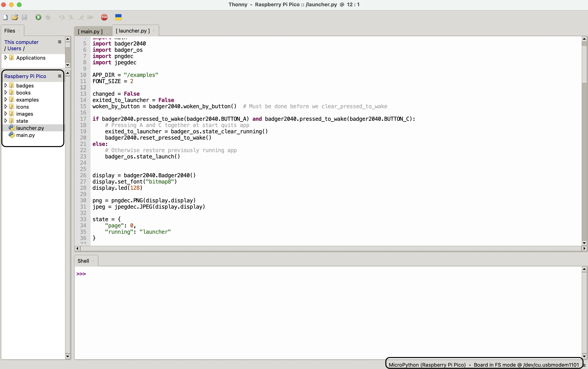Expand the badges folder

coord(6,85)
